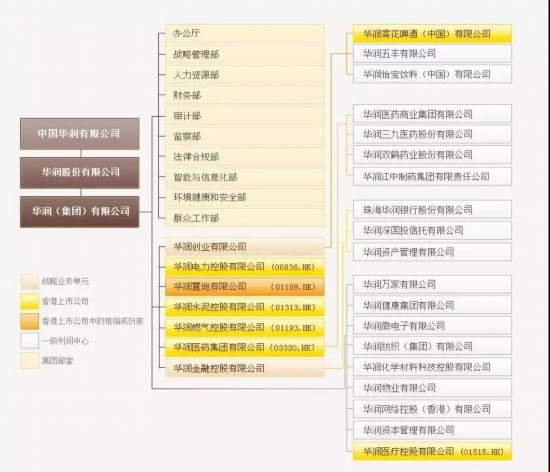Select 华润医药集团有限公司 (03320.HK)
550x472 pixels.
(x=244, y=348)
